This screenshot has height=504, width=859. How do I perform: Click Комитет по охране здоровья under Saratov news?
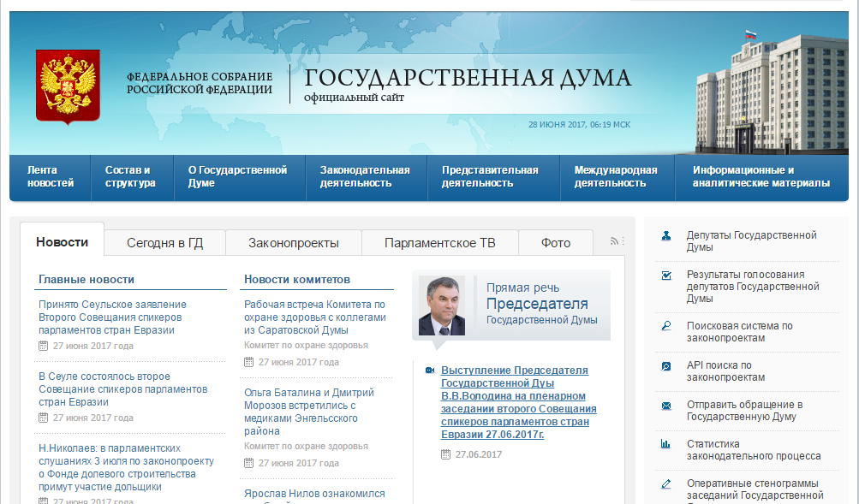pos(307,346)
